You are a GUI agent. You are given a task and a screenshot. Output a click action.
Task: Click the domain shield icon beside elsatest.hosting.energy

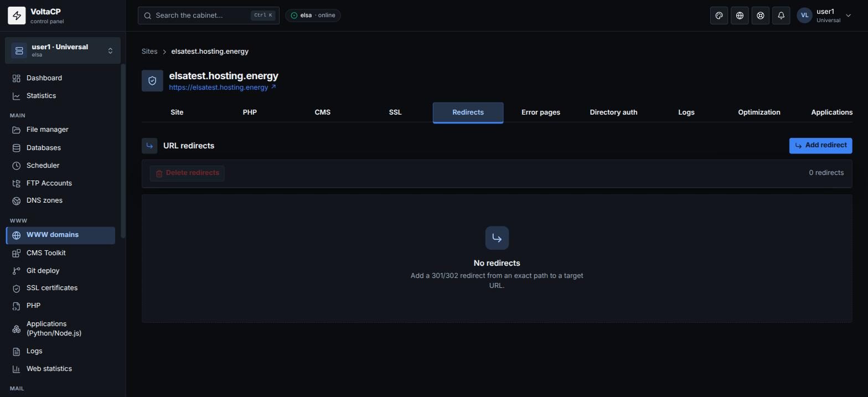click(x=152, y=80)
